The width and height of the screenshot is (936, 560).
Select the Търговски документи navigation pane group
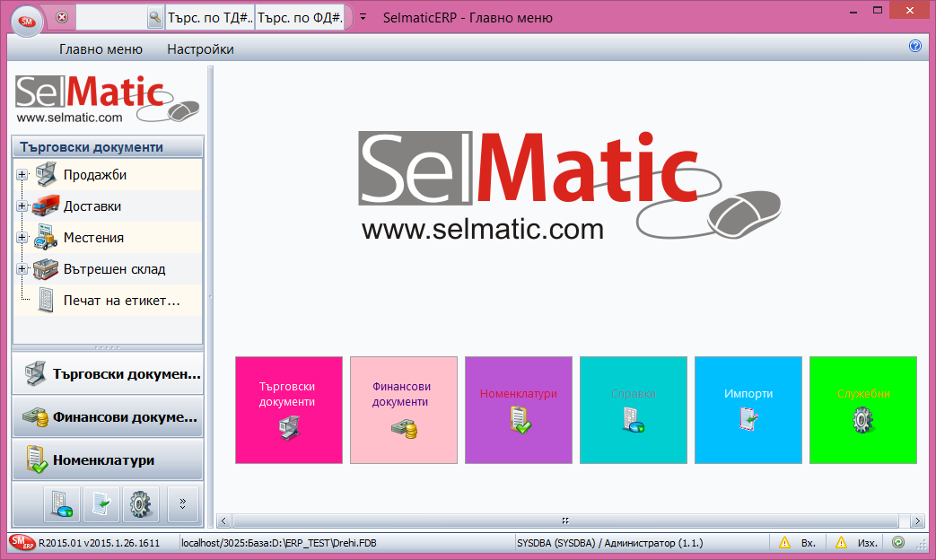coord(108,373)
